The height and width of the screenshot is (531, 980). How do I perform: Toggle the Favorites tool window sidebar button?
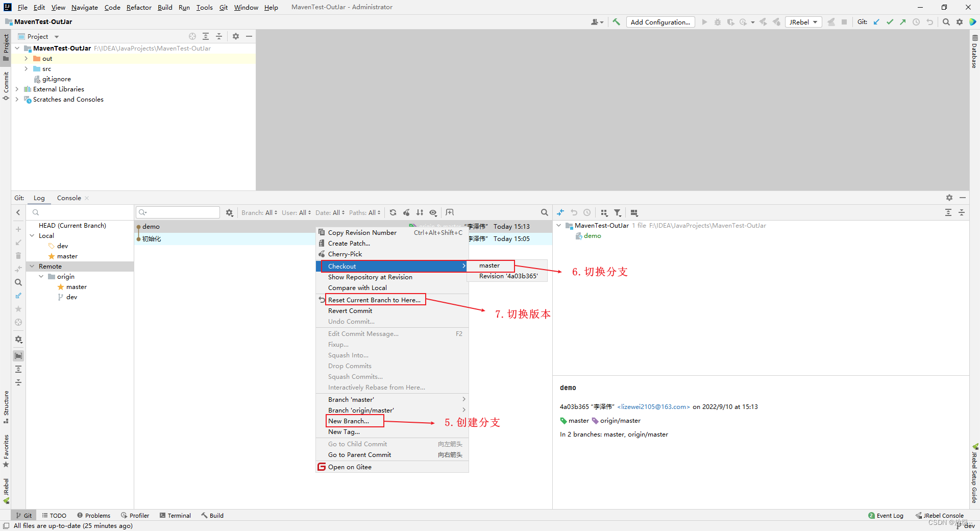point(6,450)
